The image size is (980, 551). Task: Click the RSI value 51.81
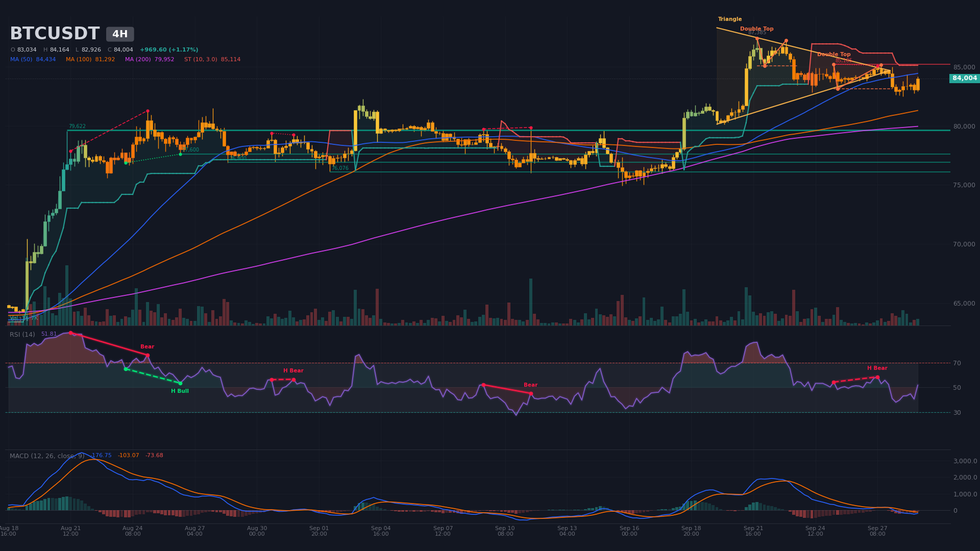tap(49, 335)
